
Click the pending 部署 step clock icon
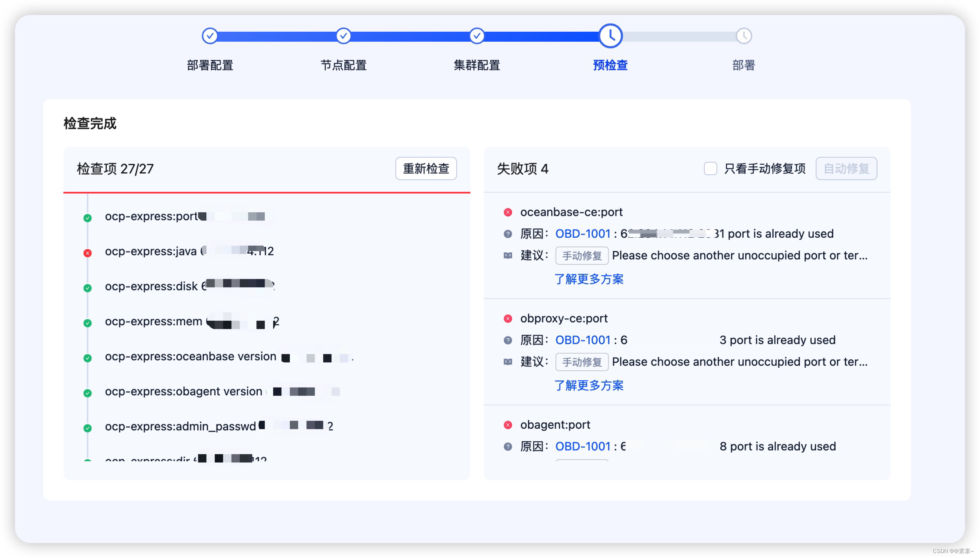point(744,36)
